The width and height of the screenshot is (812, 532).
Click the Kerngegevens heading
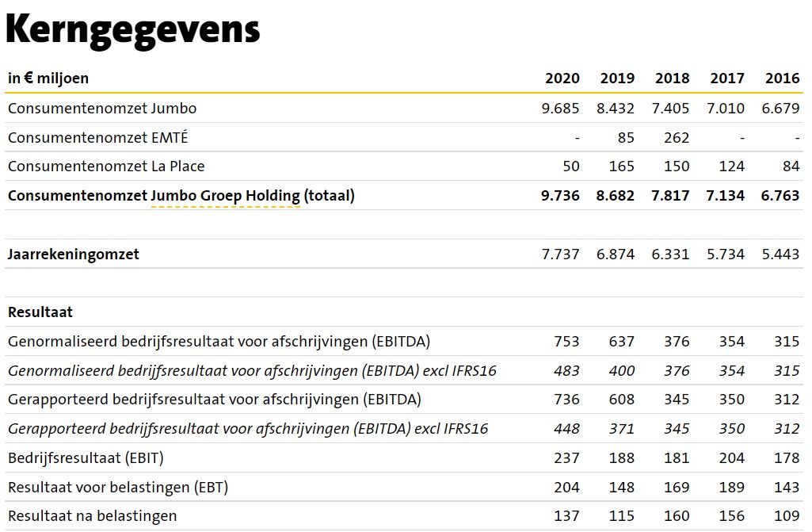pyautogui.click(x=132, y=30)
